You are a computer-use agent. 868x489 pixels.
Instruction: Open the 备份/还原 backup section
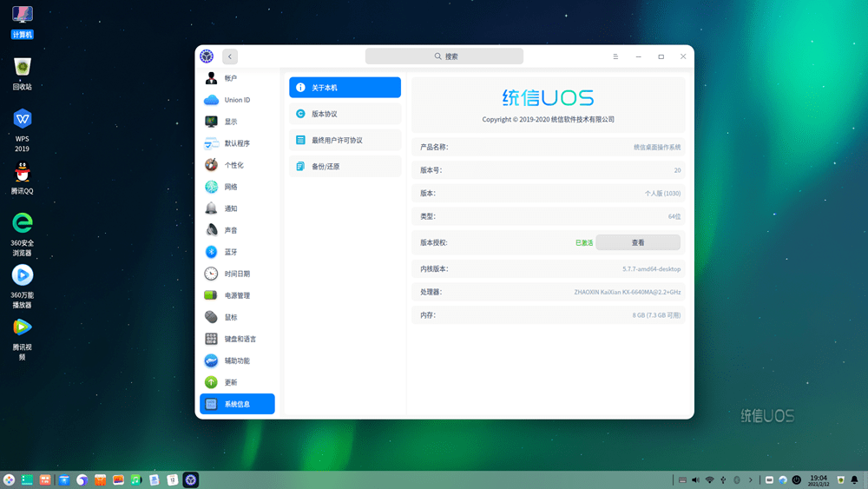pos(345,166)
